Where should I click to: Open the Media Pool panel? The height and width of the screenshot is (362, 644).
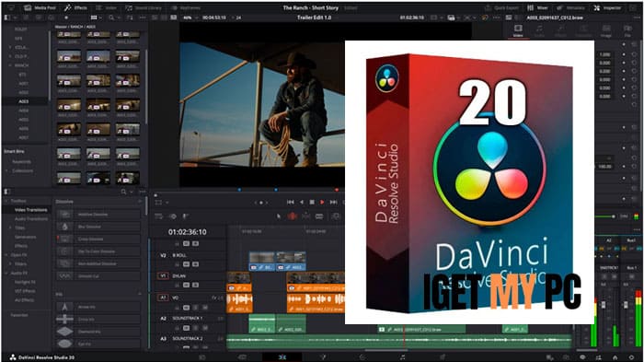(40, 7)
